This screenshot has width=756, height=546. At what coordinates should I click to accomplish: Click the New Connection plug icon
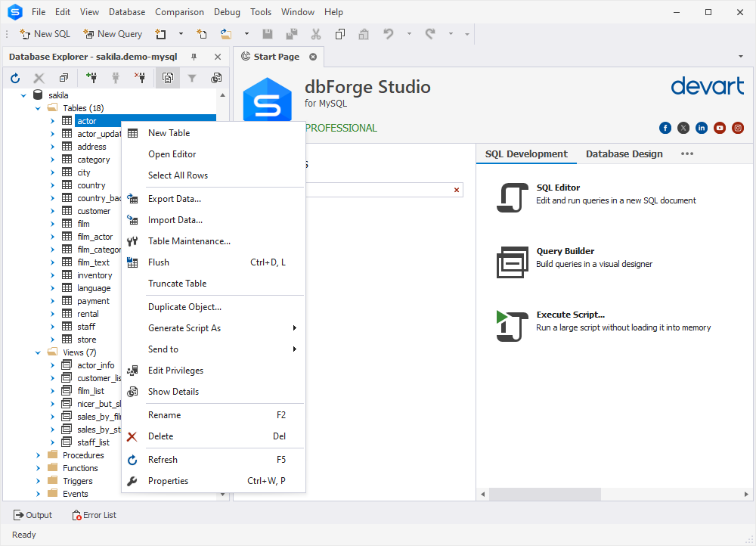[x=91, y=78]
